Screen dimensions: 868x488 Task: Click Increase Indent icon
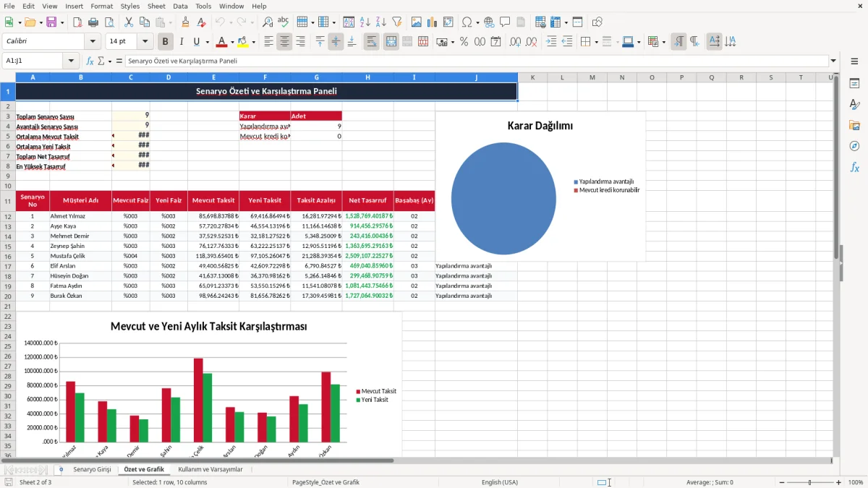(551, 42)
